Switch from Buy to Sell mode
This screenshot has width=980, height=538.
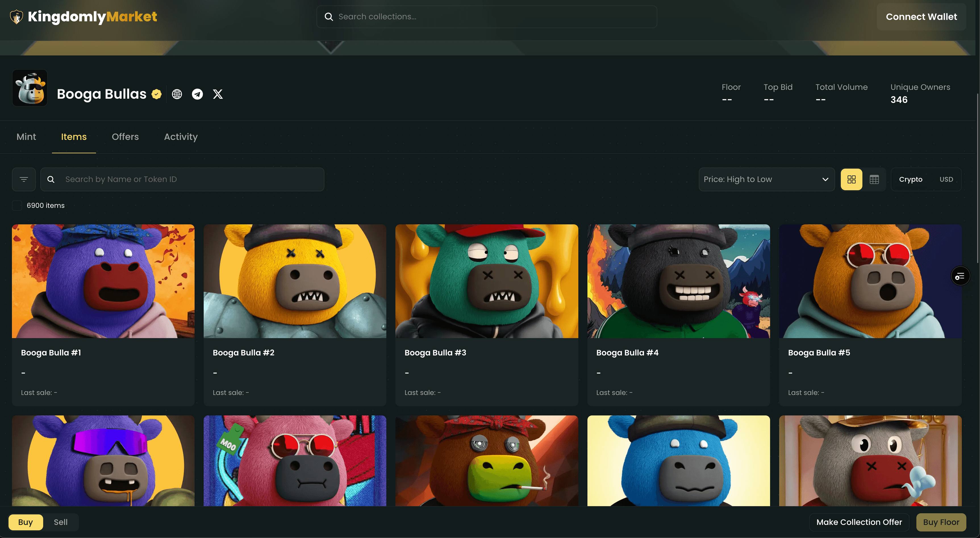tap(61, 522)
